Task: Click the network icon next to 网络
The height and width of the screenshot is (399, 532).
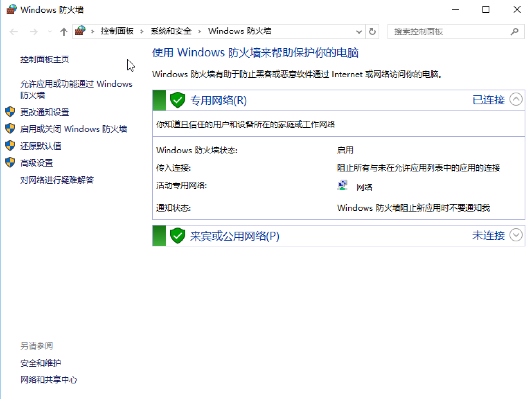Action: [342, 184]
